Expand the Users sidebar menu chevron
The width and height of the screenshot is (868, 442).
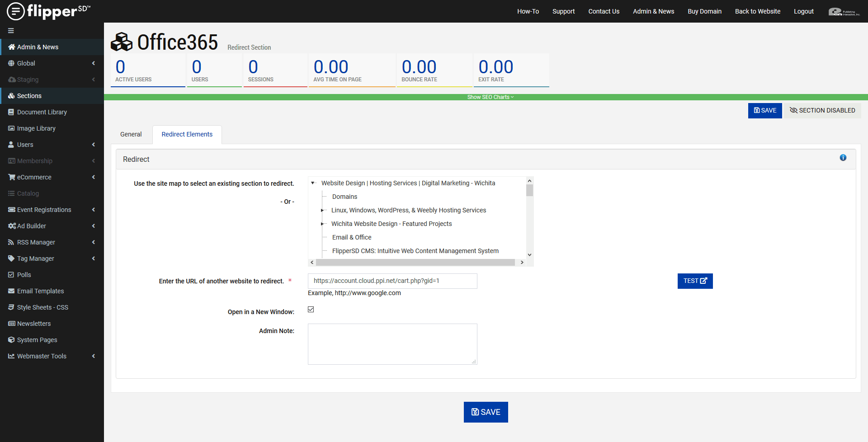point(94,145)
